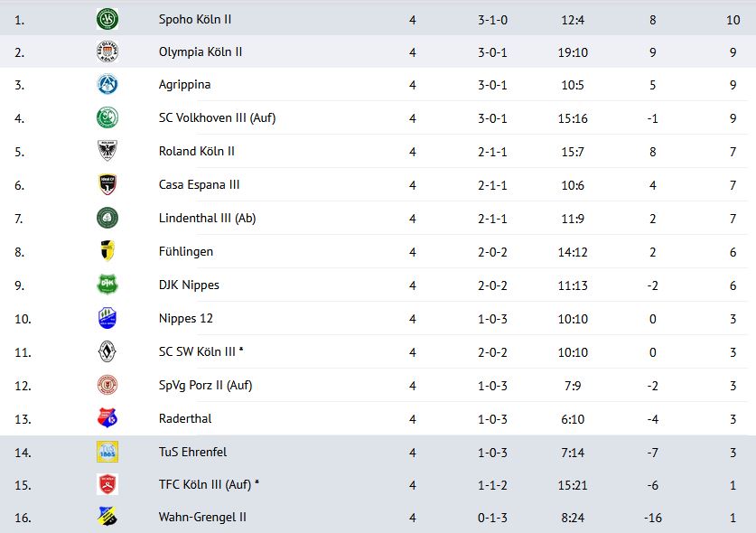The image size is (756, 533).
Task: Click Olympia Köln II's 19:10 goals value
Action: 573,52
